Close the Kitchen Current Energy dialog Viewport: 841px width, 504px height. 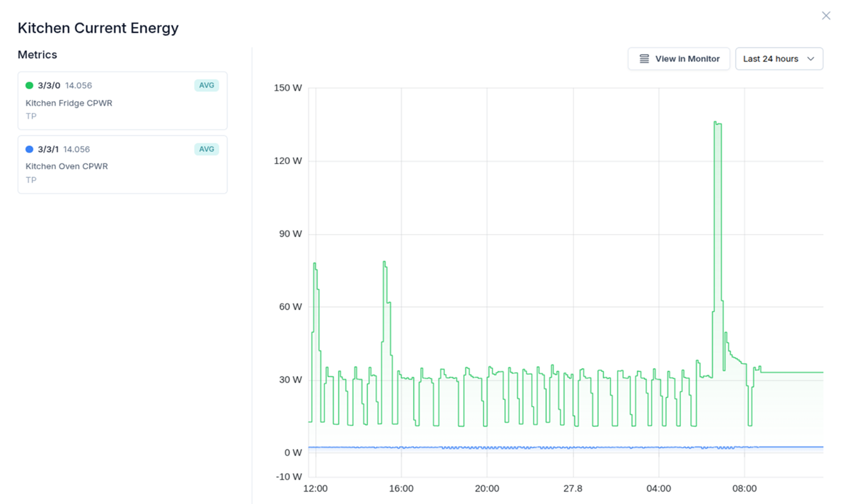click(826, 16)
